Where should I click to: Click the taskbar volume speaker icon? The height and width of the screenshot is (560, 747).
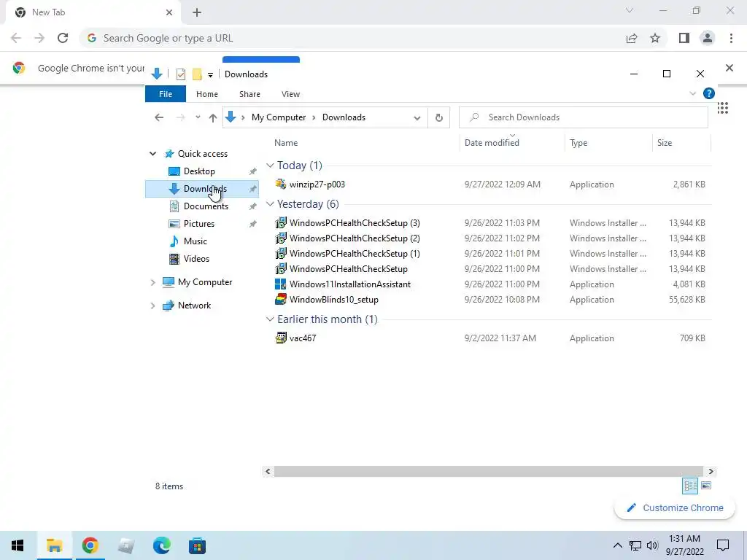652,545
